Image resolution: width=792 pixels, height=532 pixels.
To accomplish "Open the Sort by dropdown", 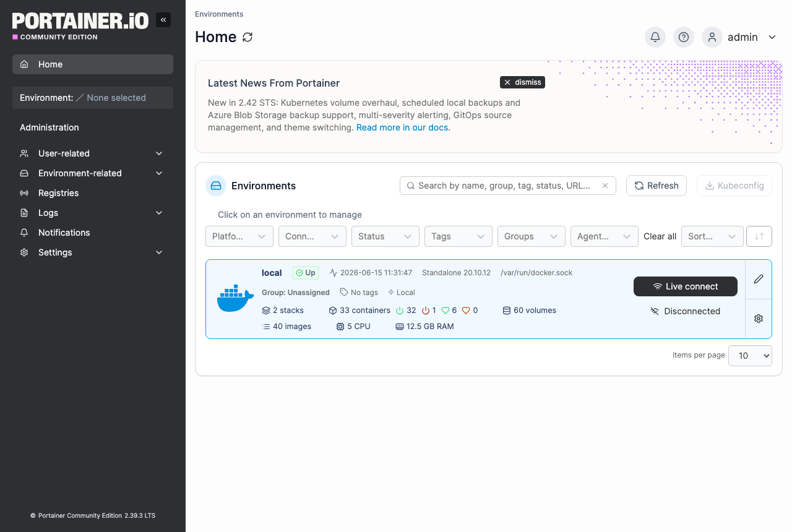I will [x=712, y=236].
